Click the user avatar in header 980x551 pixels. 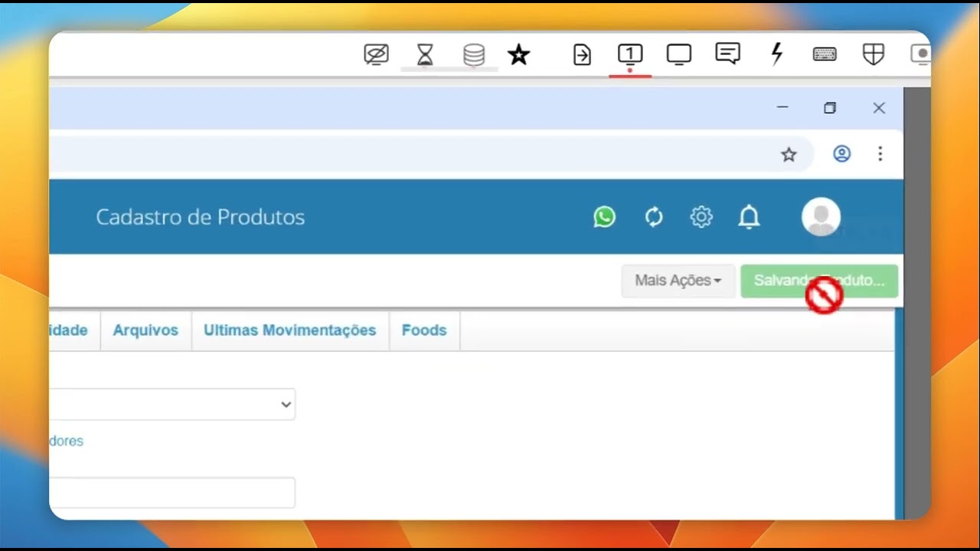pyautogui.click(x=821, y=217)
